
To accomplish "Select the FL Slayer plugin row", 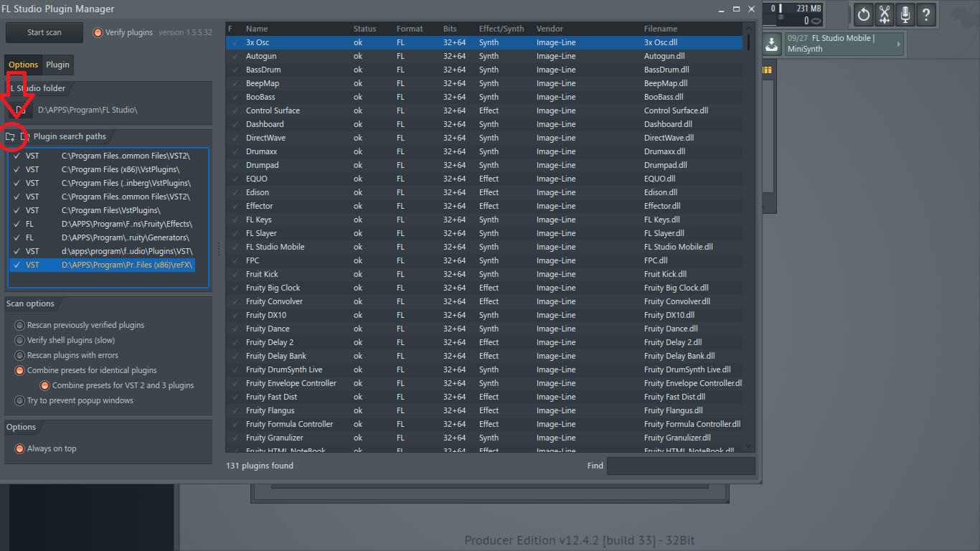I will (x=484, y=233).
